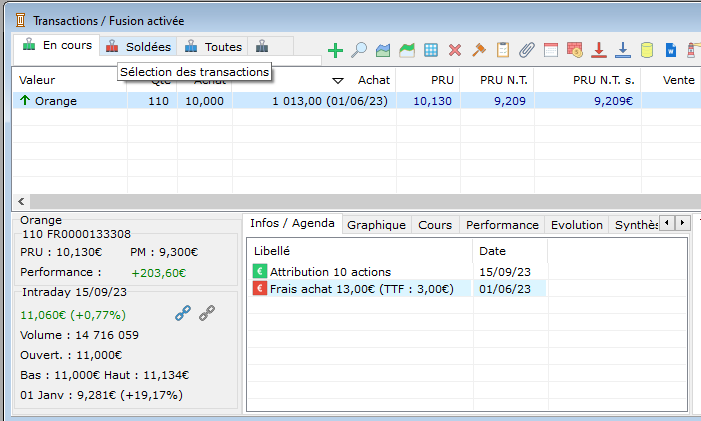Open the blue grid table icon

431,50
